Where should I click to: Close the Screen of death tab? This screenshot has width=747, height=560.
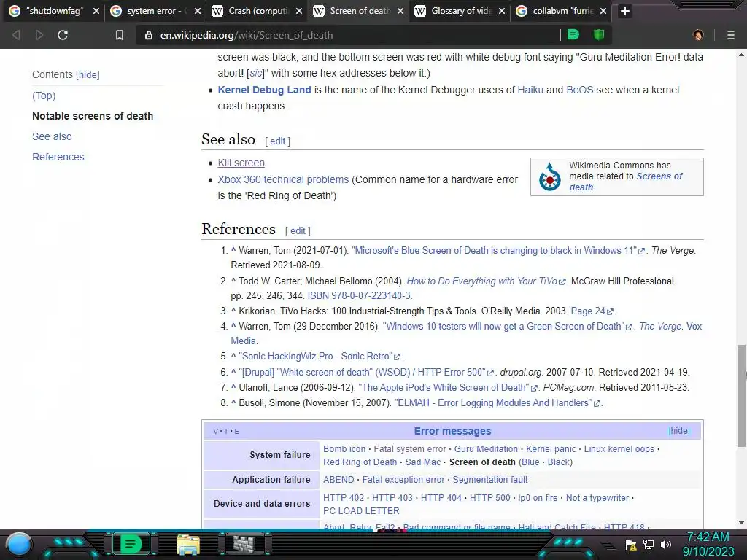pyautogui.click(x=400, y=11)
